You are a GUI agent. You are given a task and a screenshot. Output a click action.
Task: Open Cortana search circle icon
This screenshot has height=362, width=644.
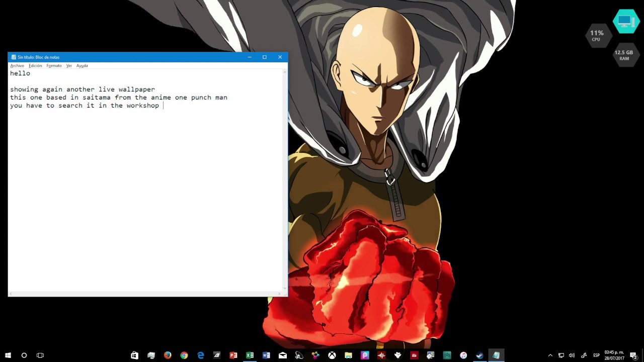pos(24,355)
